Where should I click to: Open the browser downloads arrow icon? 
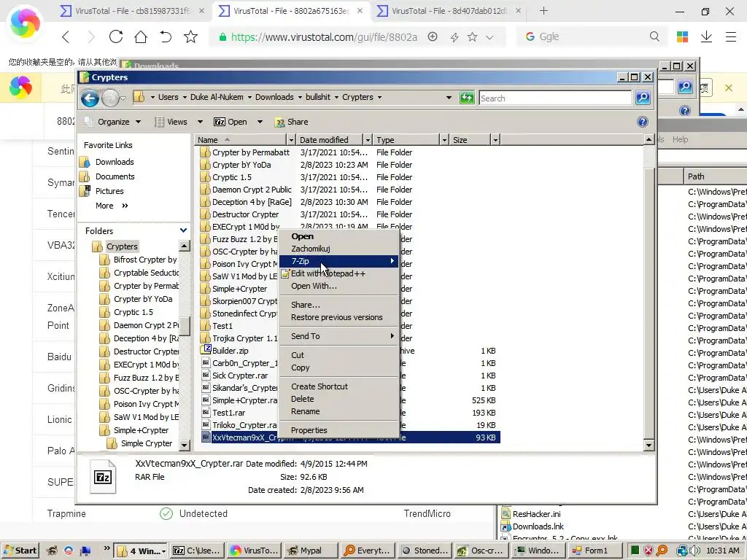pos(706,36)
